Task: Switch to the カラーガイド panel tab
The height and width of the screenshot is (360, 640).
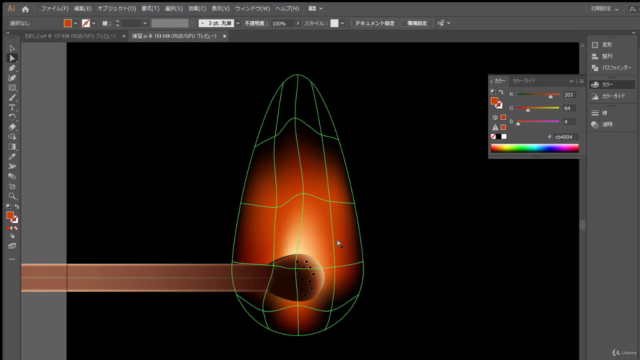Action: click(524, 81)
